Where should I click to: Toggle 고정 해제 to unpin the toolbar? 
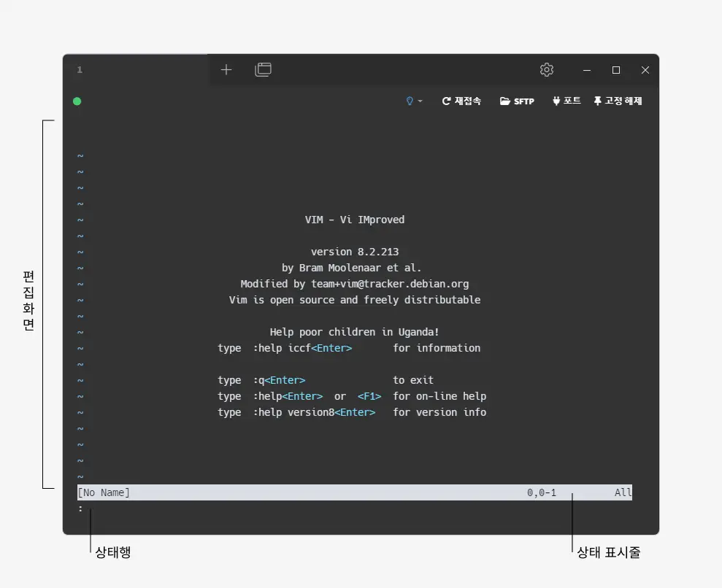(x=617, y=101)
